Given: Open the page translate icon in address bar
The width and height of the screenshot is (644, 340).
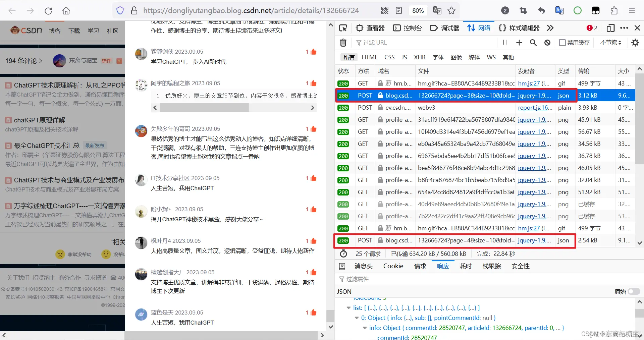Looking at the screenshot, I should pos(437,10).
